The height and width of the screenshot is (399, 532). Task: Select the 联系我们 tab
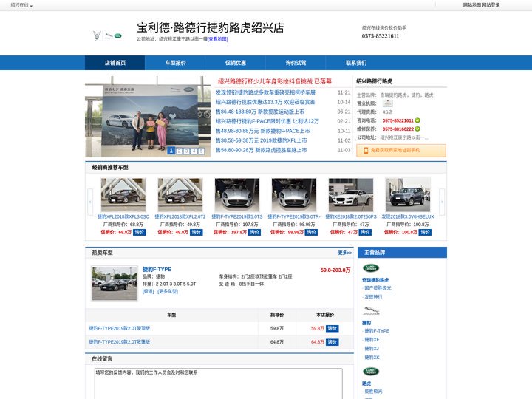[356, 63]
